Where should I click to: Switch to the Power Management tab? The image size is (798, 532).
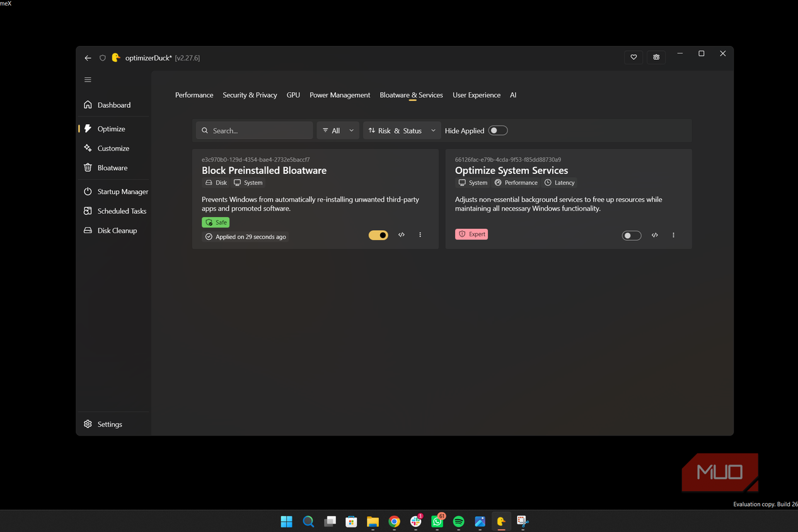[x=340, y=95]
